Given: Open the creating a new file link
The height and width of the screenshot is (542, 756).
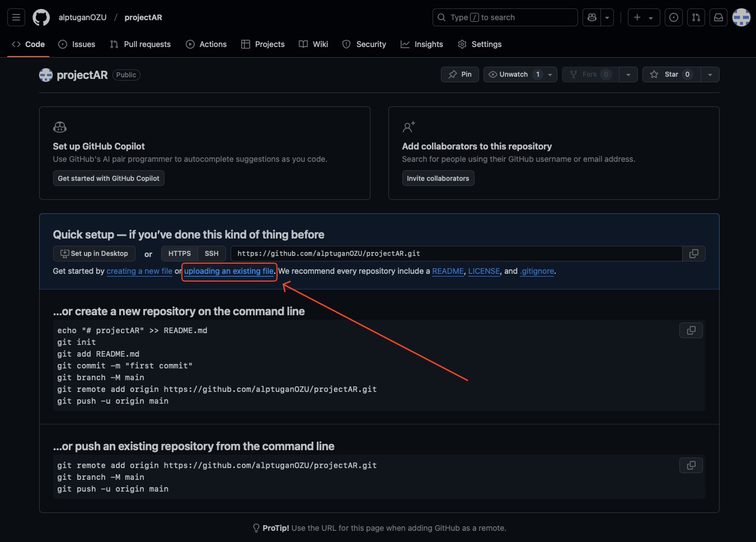Looking at the screenshot, I should [x=139, y=271].
